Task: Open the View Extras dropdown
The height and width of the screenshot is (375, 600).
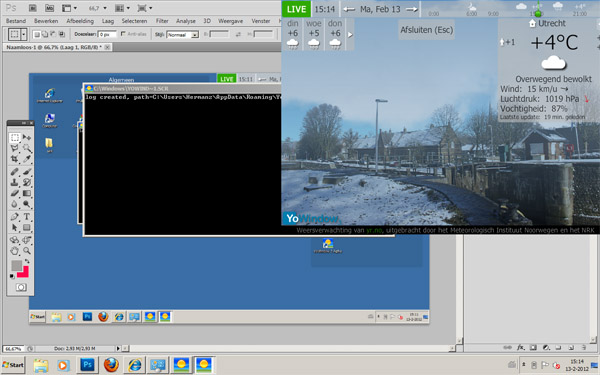Action: 69,8
